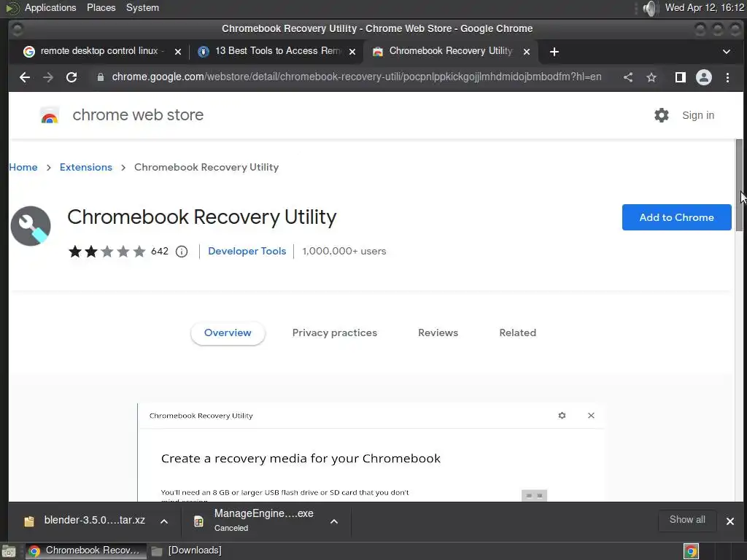Open the System menu

pyautogui.click(x=142, y=8)
